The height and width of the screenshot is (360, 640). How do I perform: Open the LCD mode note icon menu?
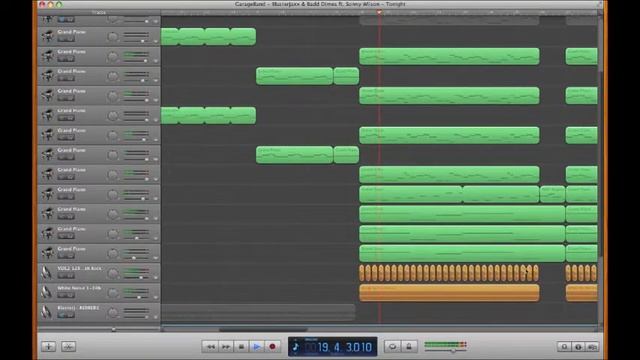click(296, 347)
